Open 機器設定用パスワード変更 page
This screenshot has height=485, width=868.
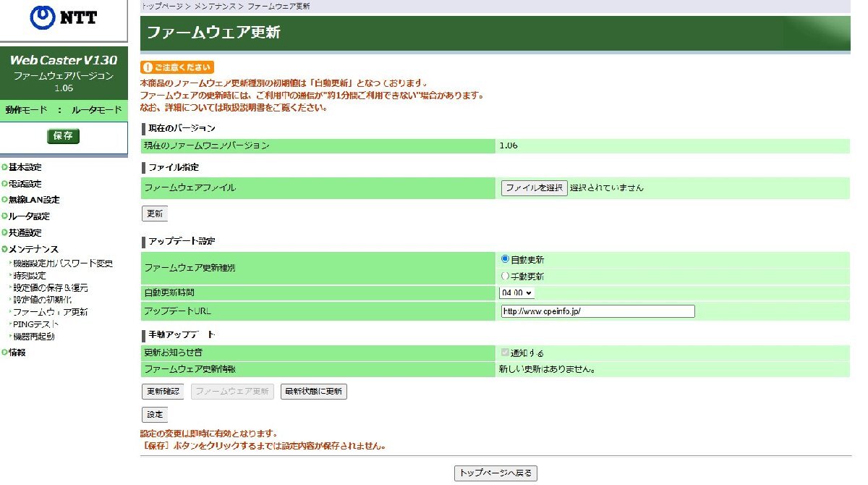63,263
